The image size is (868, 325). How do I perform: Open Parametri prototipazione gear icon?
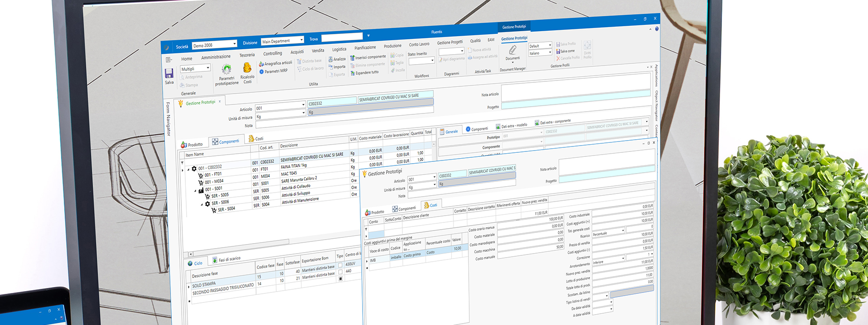(x=226, y=69)
